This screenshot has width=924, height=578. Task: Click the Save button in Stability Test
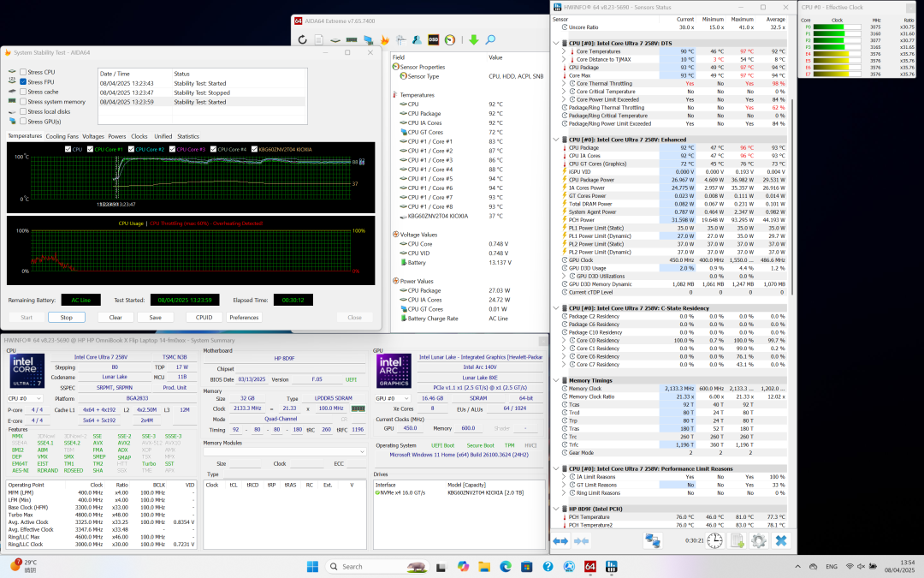[x=156, y=318]
